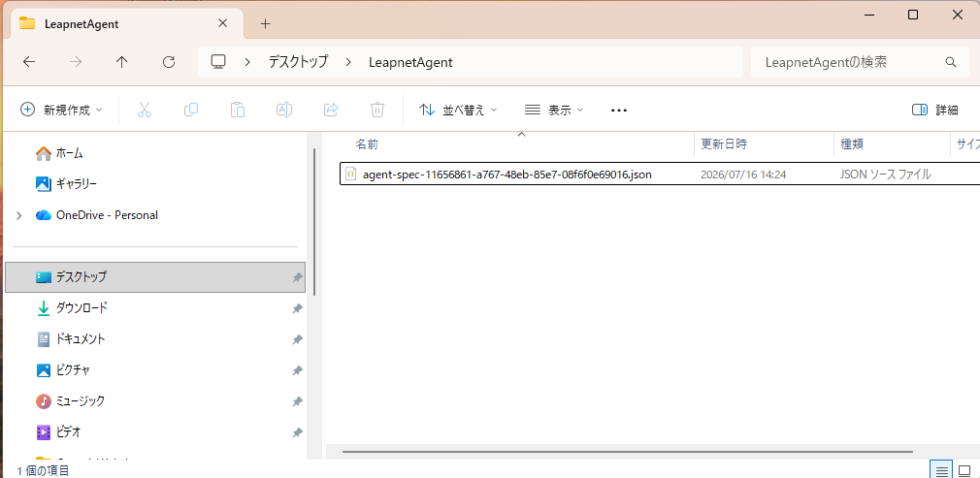Close the LeapnetAgent tab

pyautogui.click(x=222, y=23)
